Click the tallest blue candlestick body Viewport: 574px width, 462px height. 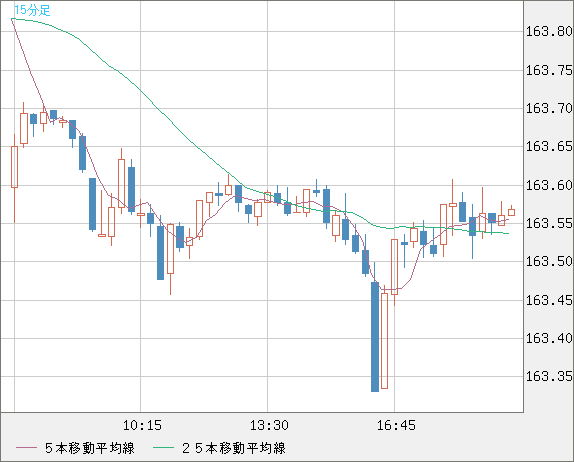tap(375, 337)
